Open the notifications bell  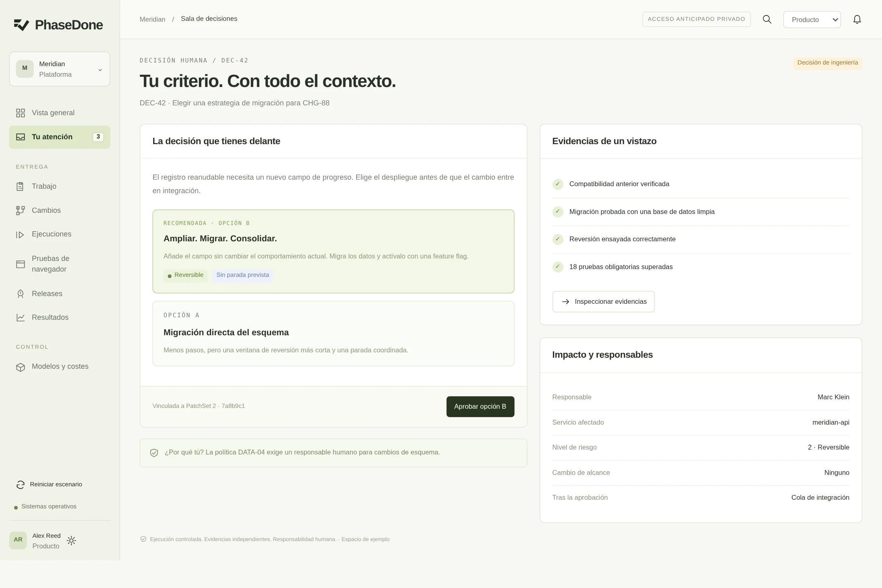[x=857, y=20]
